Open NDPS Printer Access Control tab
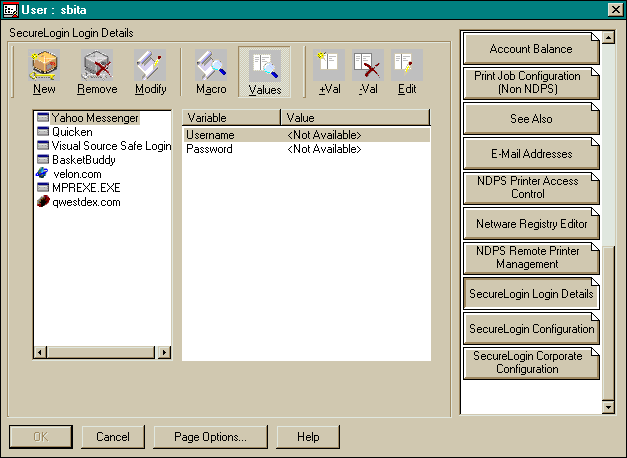 531,188
